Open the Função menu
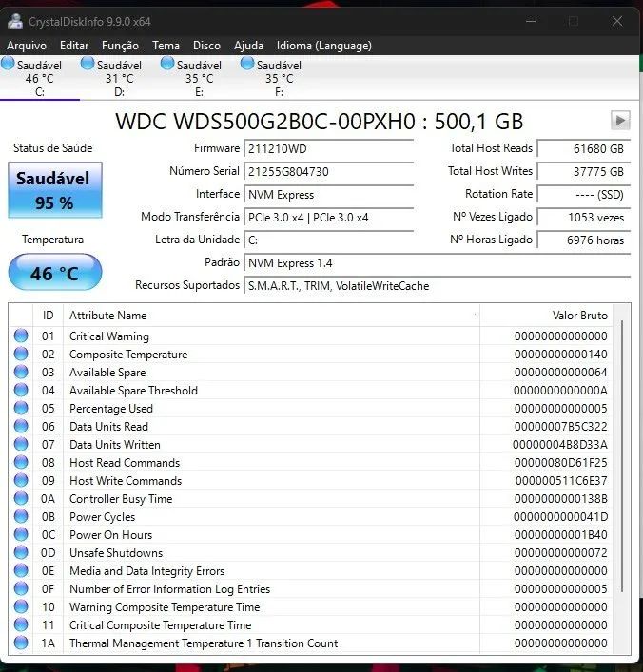 point(120,46)
